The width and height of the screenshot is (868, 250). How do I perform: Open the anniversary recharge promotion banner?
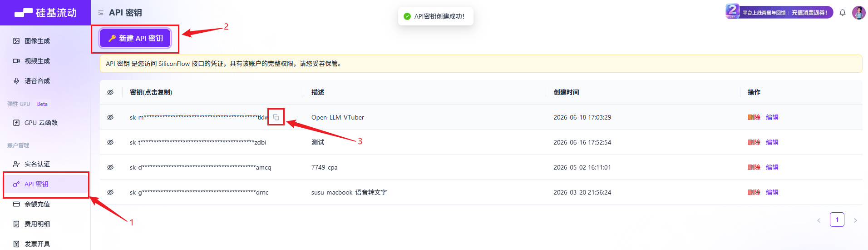[779, 12]
